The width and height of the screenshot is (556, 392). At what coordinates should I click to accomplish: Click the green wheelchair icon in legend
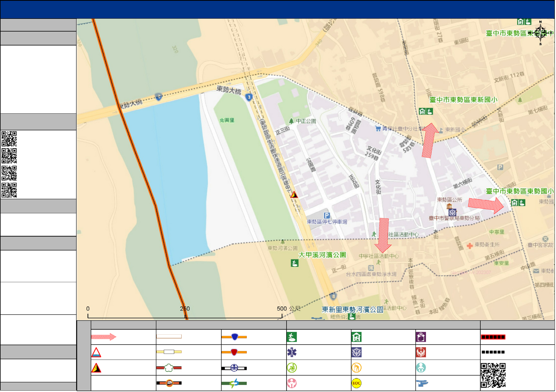coord(292,368)
